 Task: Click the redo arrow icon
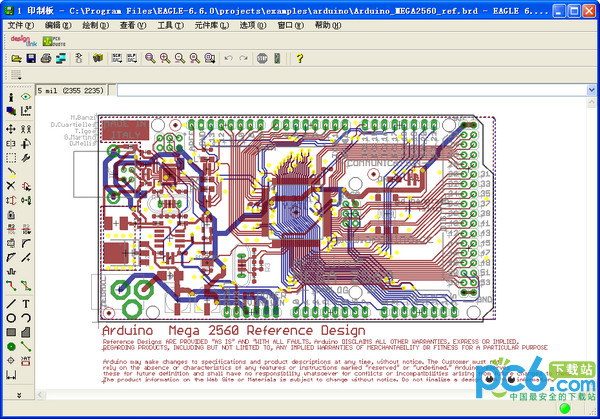(243, 59)
